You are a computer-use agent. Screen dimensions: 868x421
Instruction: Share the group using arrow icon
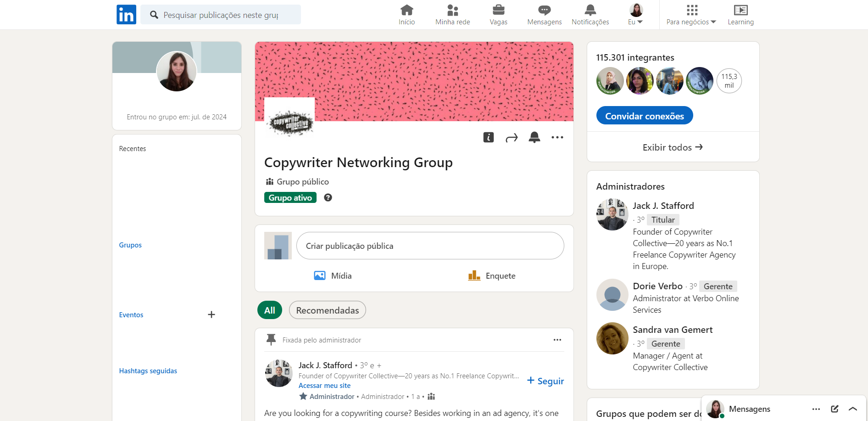click(512, 138)
